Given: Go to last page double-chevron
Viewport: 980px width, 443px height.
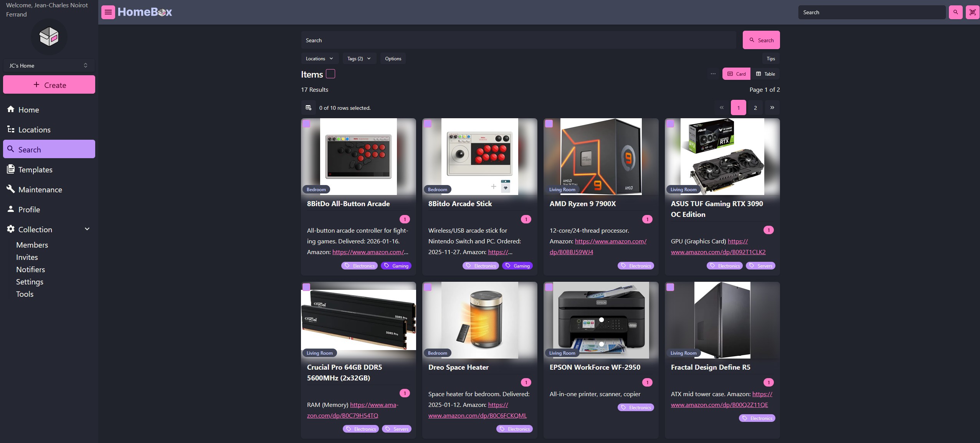Looking at the screenshot, I should click(x=772, y=107).
